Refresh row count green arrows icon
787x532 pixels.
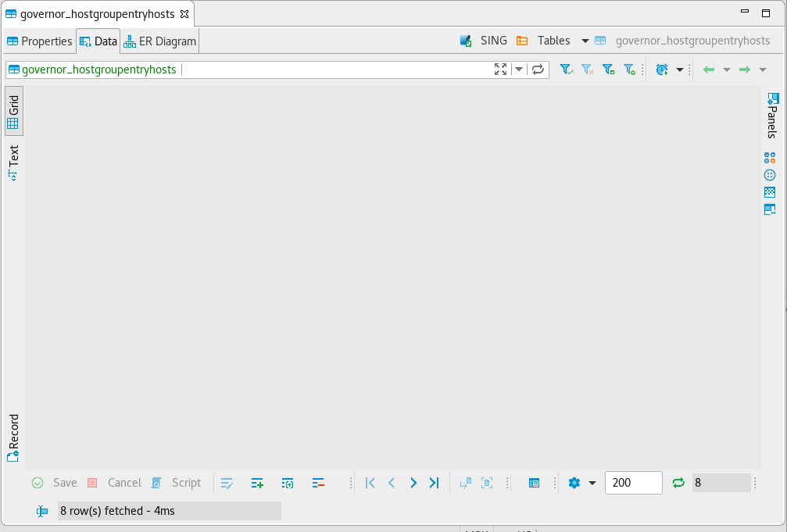[x=678, y=483]
